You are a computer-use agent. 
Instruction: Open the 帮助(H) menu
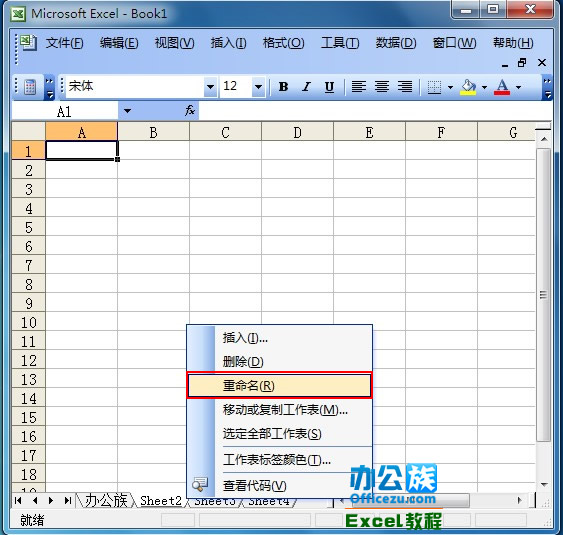pyautogui.click(x=513, y=43)
